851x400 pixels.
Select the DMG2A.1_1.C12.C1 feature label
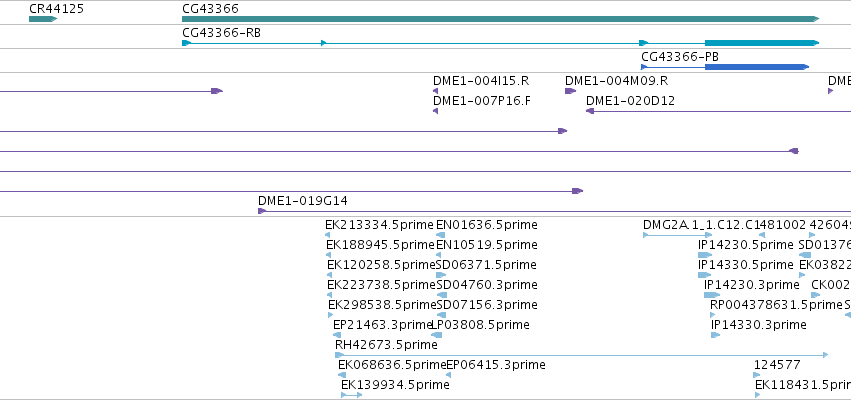[x=703, y=225]
